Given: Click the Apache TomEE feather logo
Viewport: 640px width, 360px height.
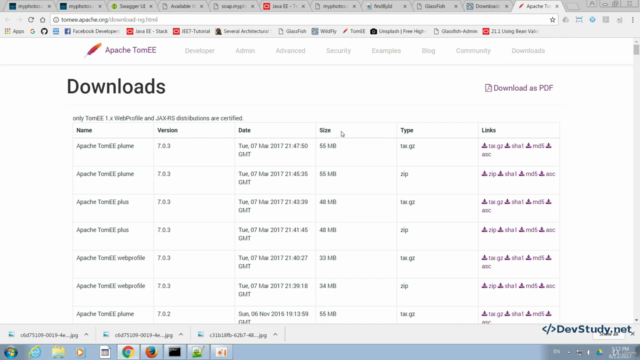Looking at the screenshot, I should [93, 50].
